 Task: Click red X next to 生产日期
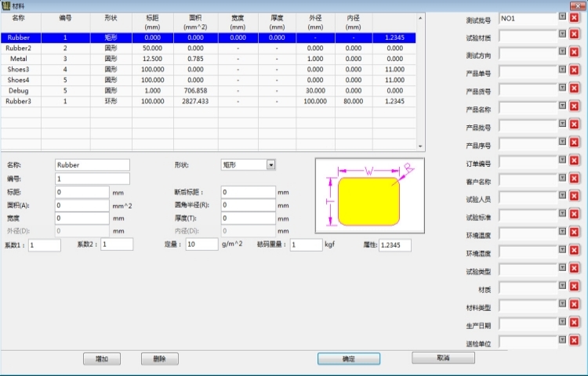(574, 325)
